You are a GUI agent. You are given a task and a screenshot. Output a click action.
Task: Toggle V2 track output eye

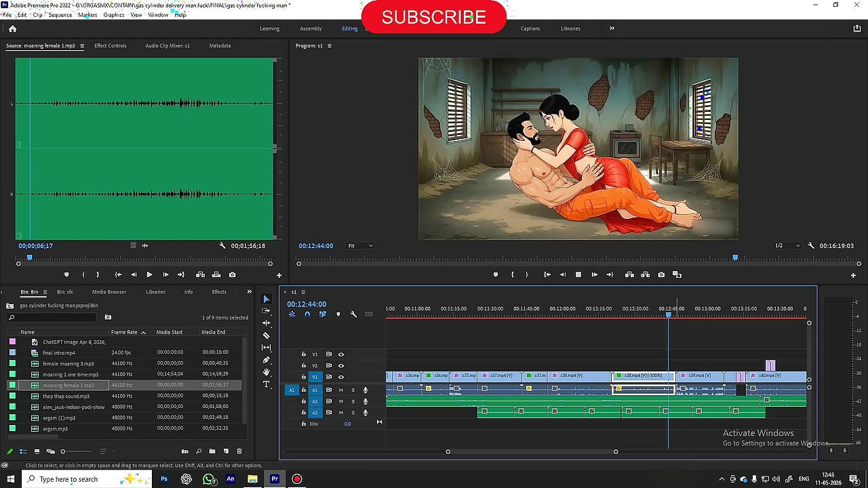point(341,365)
